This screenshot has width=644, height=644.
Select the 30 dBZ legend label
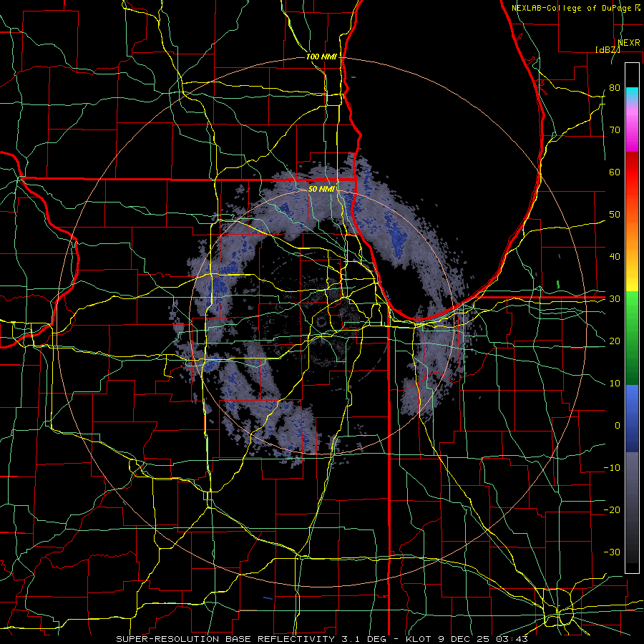point(615,299)
